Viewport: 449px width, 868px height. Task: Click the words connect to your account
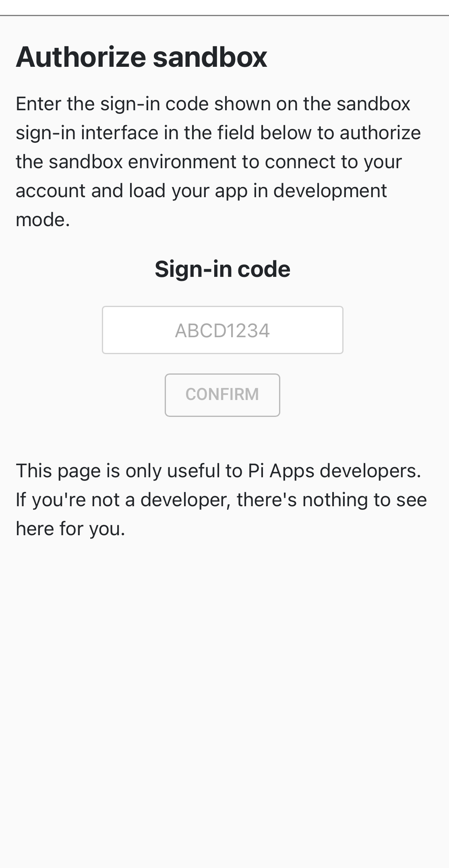point(333,162)
